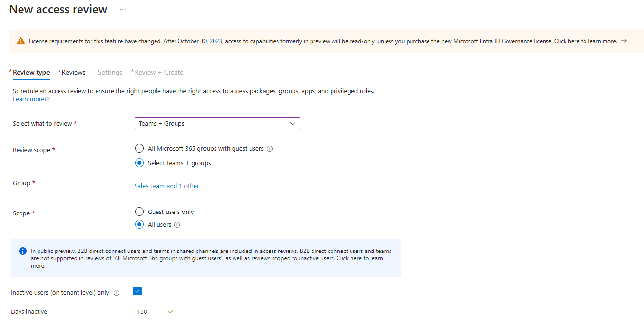Viewport: 644px width, 329px height.
Task: Click inside the Days inactive input field
Action: click(149, 311)
